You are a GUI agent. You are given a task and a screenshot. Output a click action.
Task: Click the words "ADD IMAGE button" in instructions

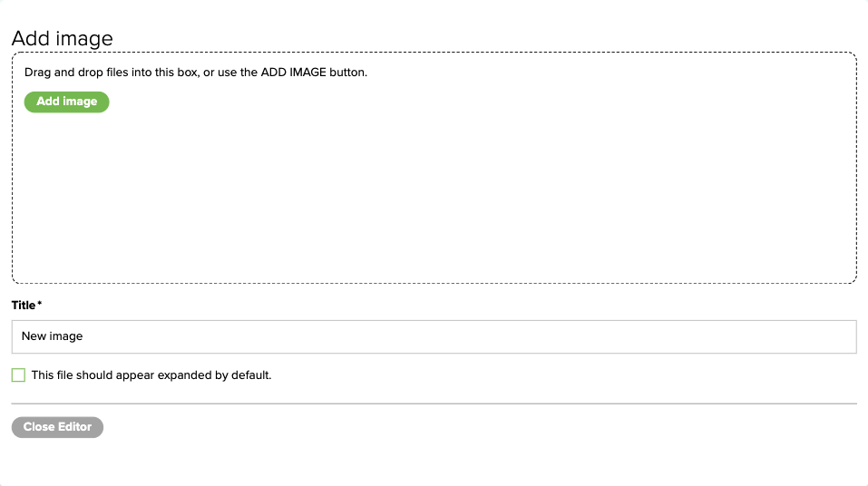pyautogui.click(x=313, y=73)
